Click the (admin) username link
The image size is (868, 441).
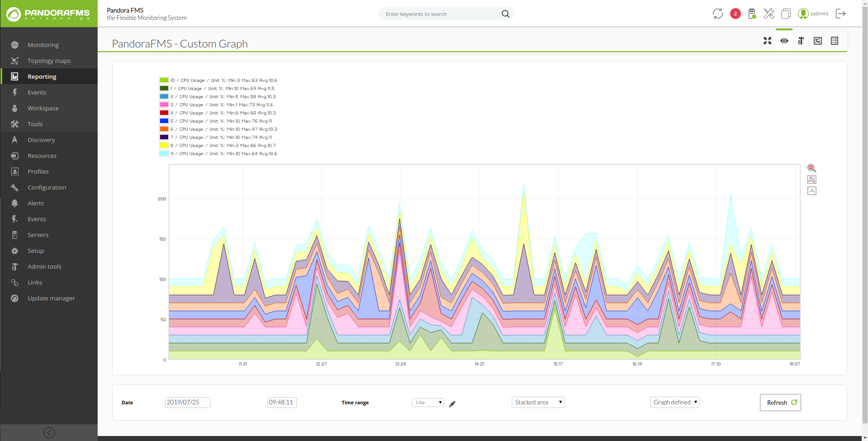819,14
